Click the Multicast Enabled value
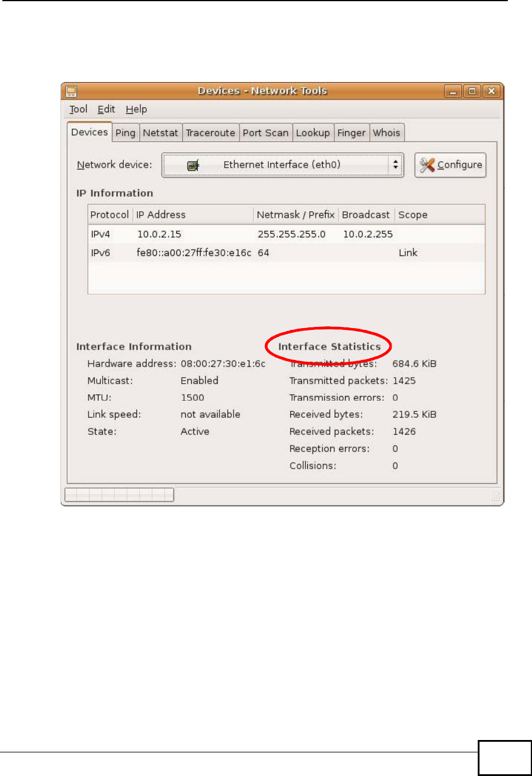The width and height of the screenshot is (532, 776). pyautogui.click(x=199, y=381)
